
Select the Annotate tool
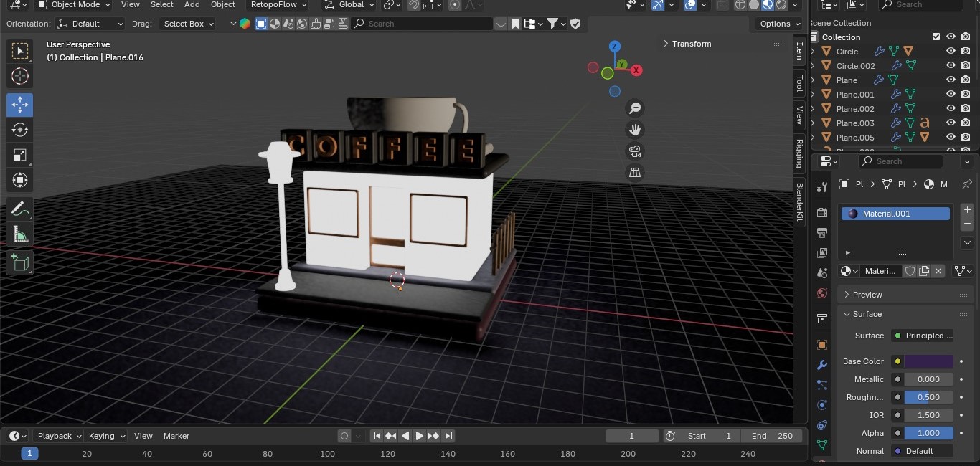pos(20,209)
